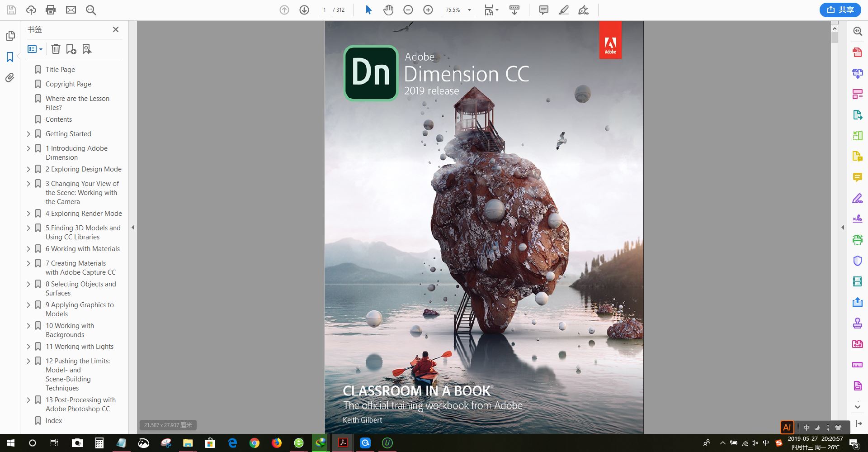This screenshot has height=452, width=868.
Task: Collapse the left navigation pane arrow
Action: pyautogui.click(x=133, y=228)
